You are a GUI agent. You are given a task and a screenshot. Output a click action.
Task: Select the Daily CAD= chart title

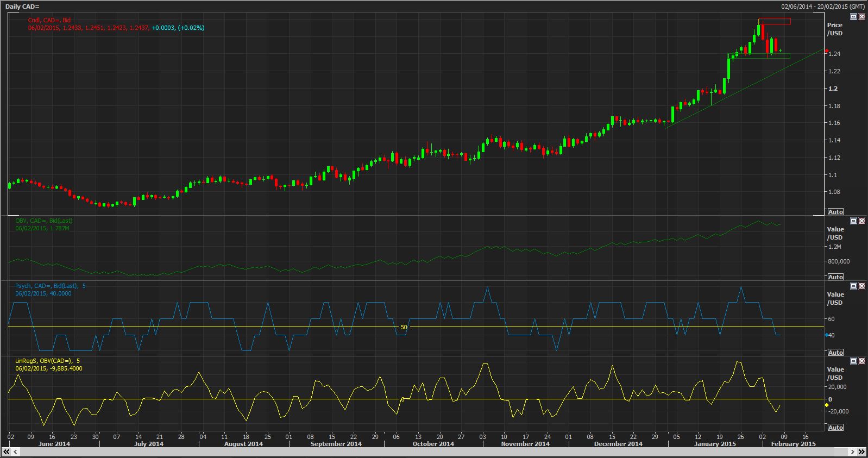[x=23, y=7]
